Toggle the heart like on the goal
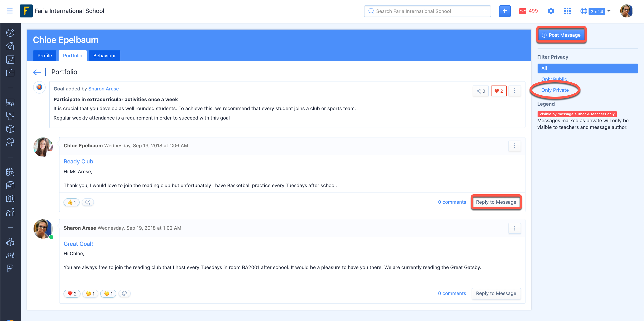 point(498,91)
